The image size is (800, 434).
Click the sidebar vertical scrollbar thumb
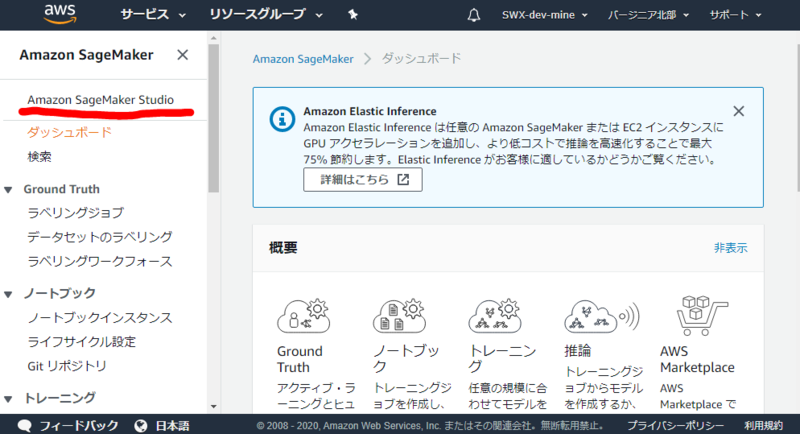point(214,118)
